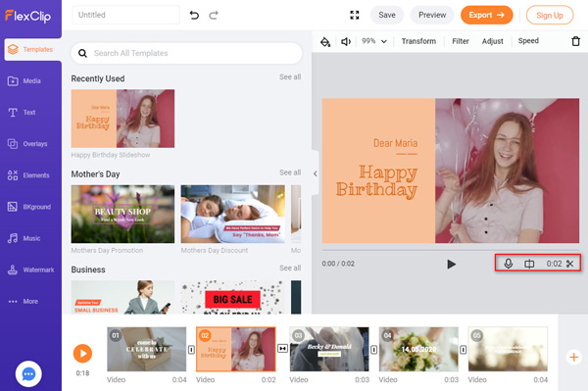Viewport: 588px width, 391px height.
Task: Click the redo arrow icon
Action: click(214, 15)
